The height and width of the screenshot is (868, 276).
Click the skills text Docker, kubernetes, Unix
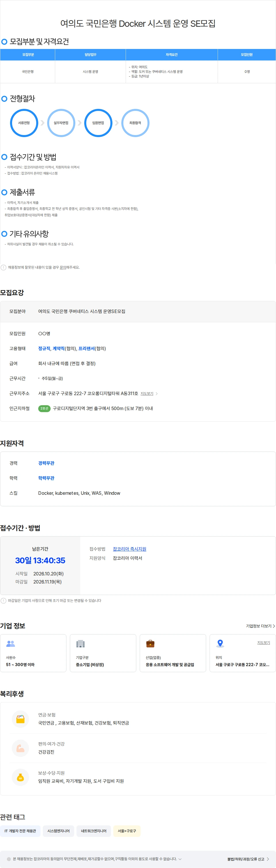tap(79, 493)
